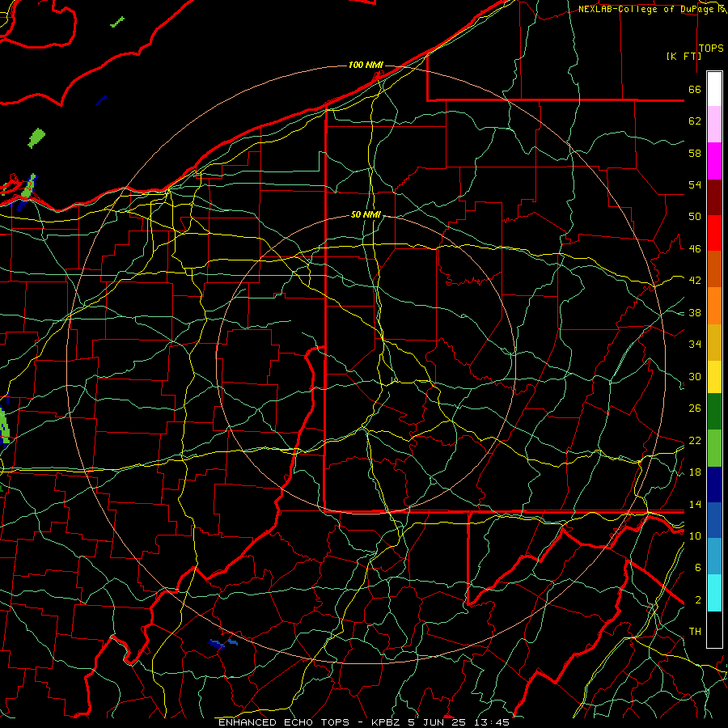This screenshot has width=728, height=728.
Task: Click the orange 42 kft legend swatch
Action: pos(714,306)
